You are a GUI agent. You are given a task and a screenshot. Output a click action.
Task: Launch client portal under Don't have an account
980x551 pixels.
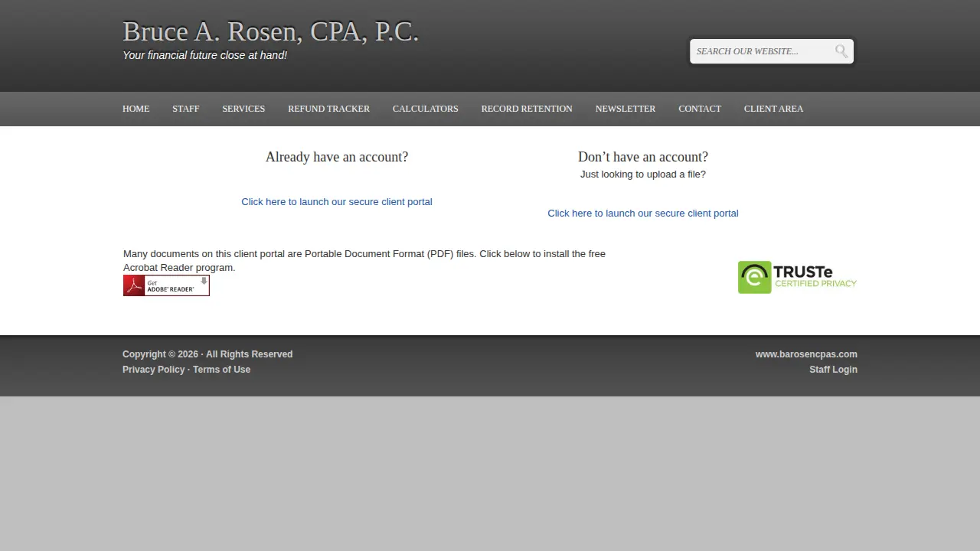click(643, 214)
